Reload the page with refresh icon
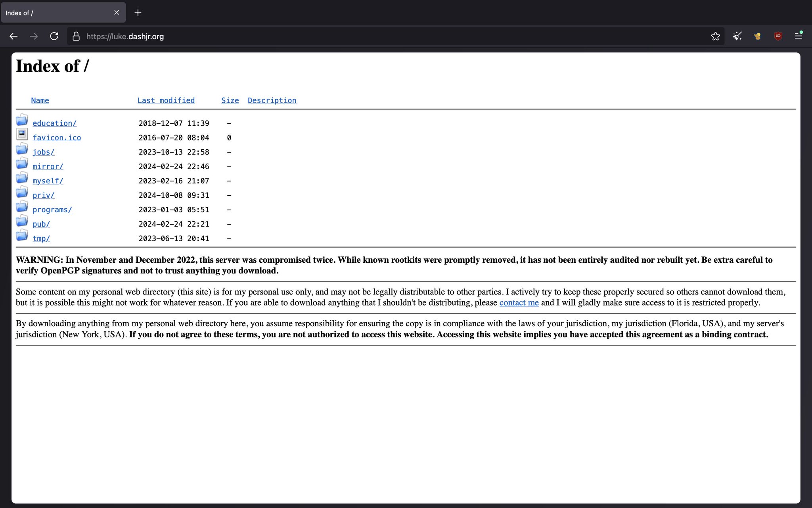The width and height of the screenshot is (812, 508). (54, 37)
